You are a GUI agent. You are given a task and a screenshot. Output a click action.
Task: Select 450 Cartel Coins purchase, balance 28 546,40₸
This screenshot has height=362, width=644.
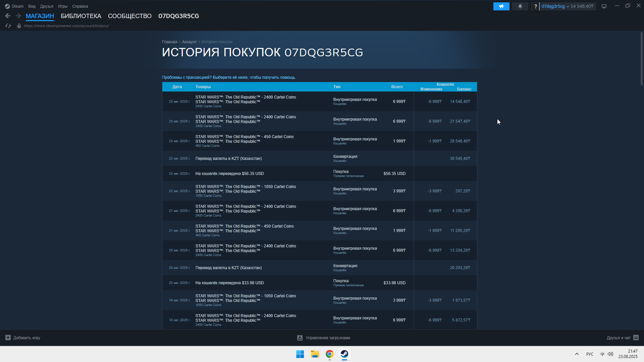320,141
